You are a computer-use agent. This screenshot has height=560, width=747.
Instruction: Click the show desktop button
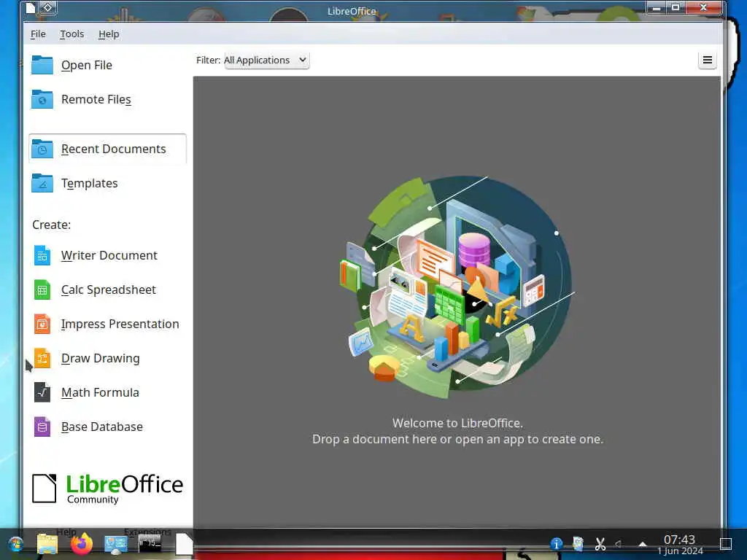726,543
